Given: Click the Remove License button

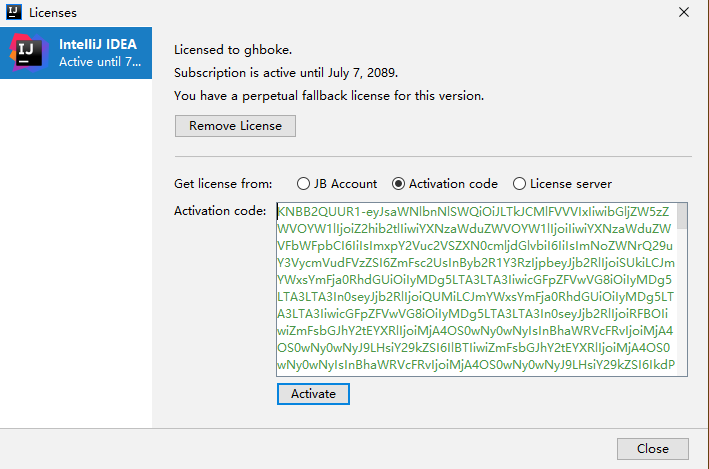Looking at the screenshot, I should pos(235,126).
